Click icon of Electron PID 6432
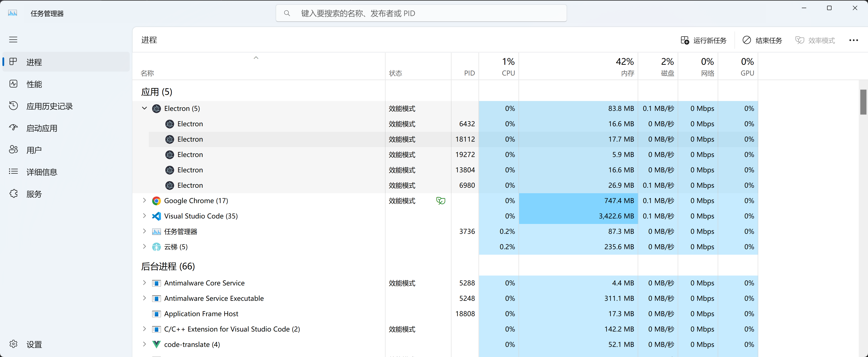The image size is (868, 357). [170, 124]
